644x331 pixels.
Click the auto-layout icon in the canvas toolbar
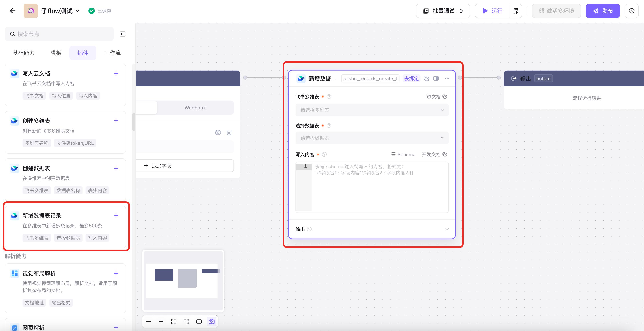(186, 322)
